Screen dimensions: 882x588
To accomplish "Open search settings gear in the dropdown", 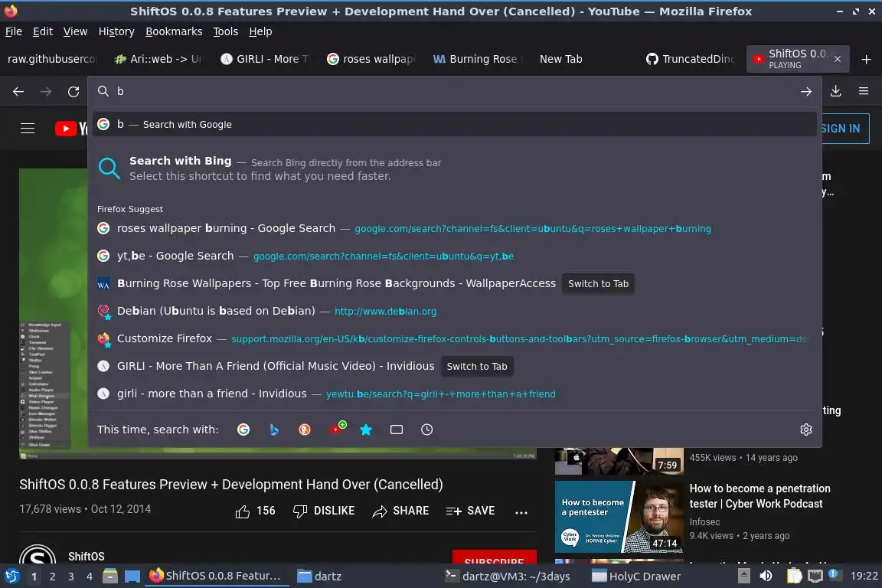I will click(806, 430).
